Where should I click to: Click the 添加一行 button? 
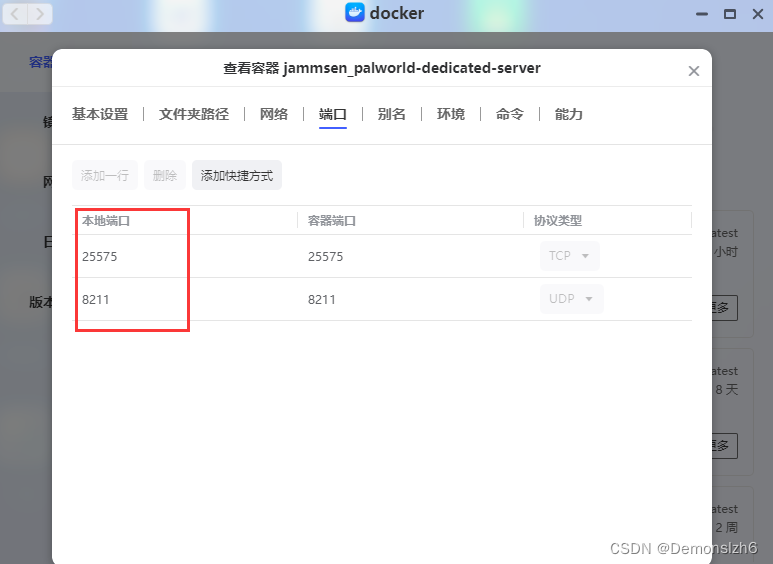click(105, 175)
